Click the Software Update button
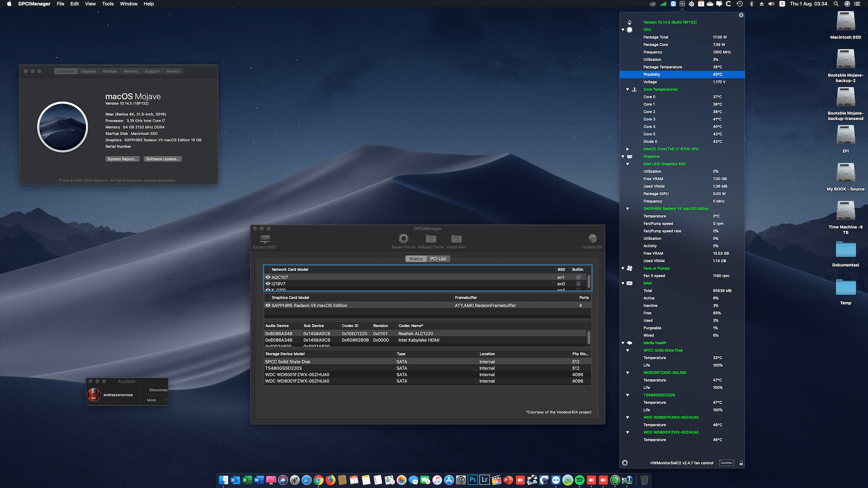Image resolution: width=868 pixels, height=488 pixels. pos(162,159)
